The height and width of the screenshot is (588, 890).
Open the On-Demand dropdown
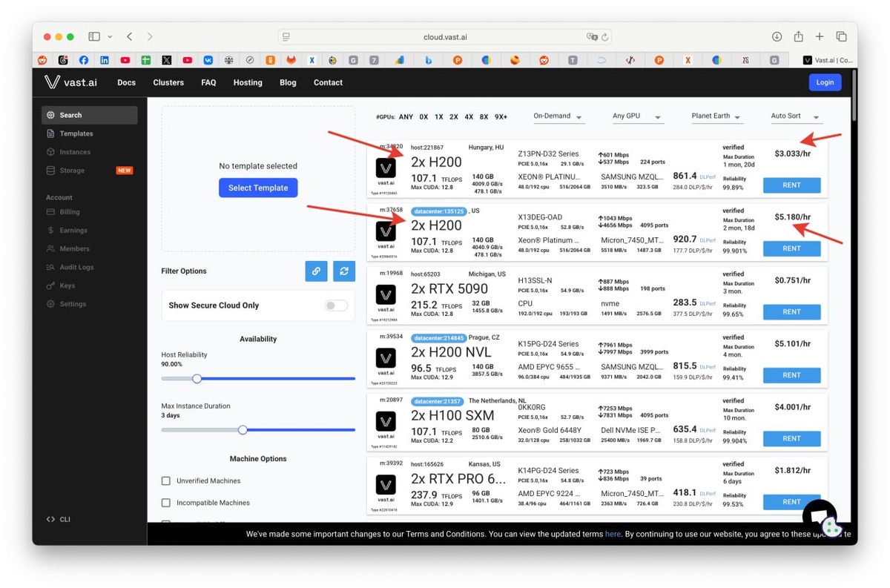pyautogui.click(x=558, y=116)
